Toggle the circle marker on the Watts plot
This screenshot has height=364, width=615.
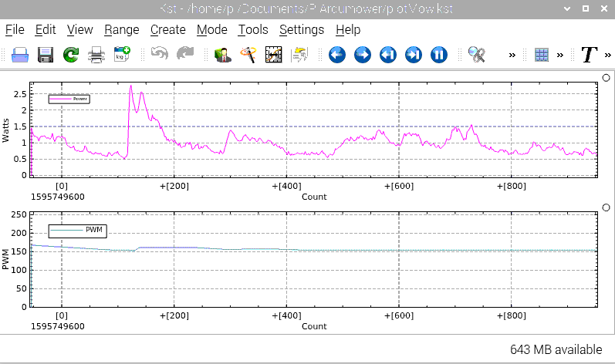(606, 78)
